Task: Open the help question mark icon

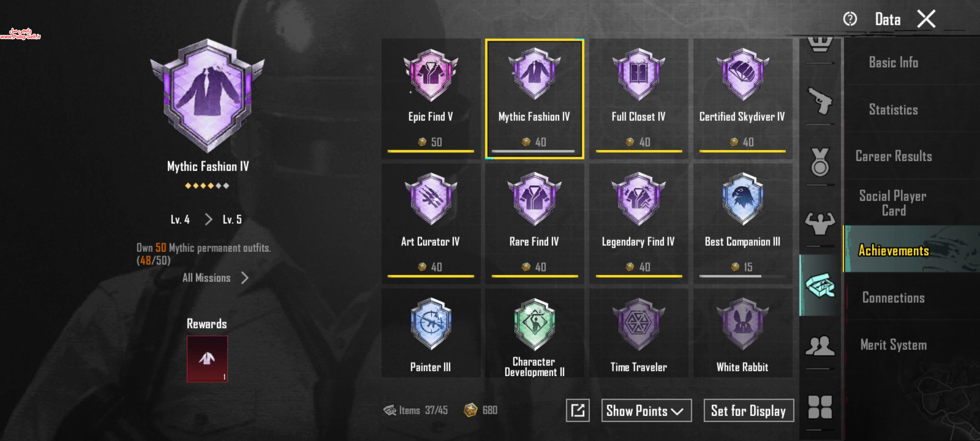Action: click(850, 19)
